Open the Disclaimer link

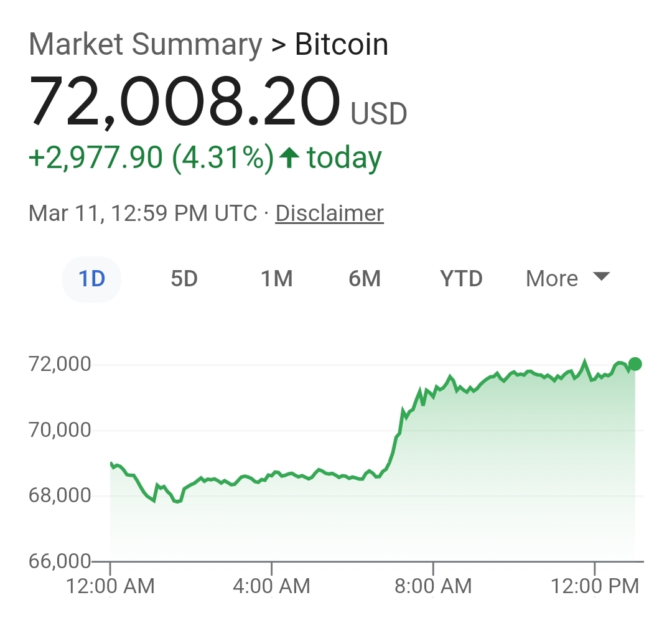click(329, 213)
